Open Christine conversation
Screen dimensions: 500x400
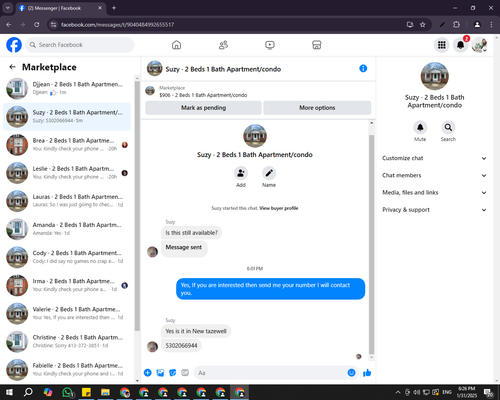click(x=67, y=341)
